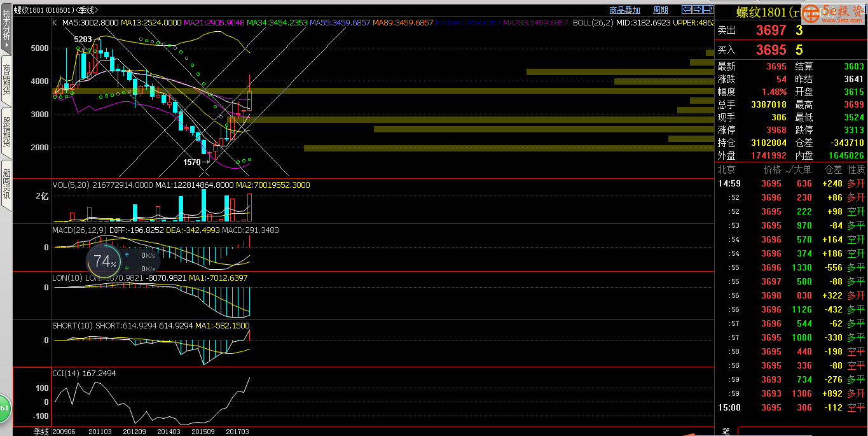
Task: Switch to the 新闻资讯 side tab
Action: point(6,185)
